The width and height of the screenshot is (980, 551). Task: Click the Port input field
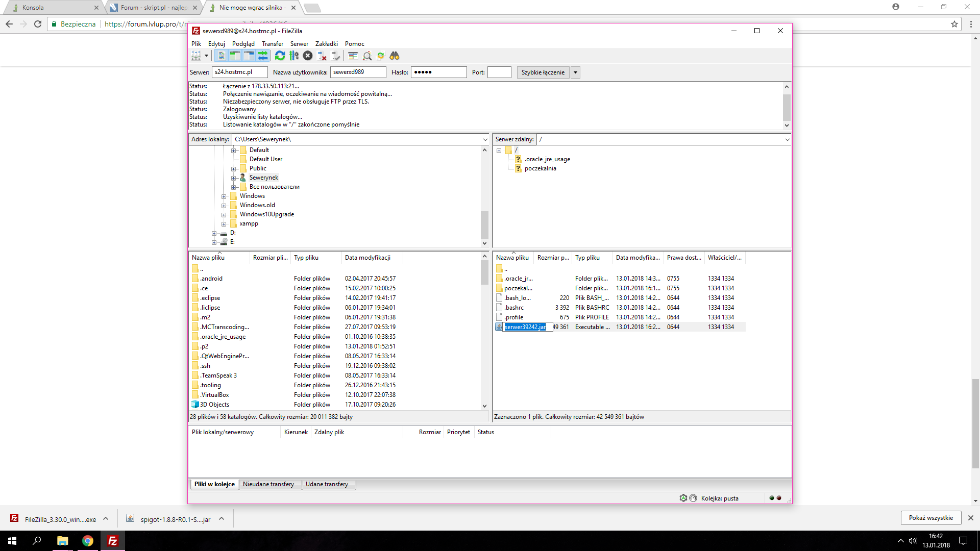[x=499, y=72]
